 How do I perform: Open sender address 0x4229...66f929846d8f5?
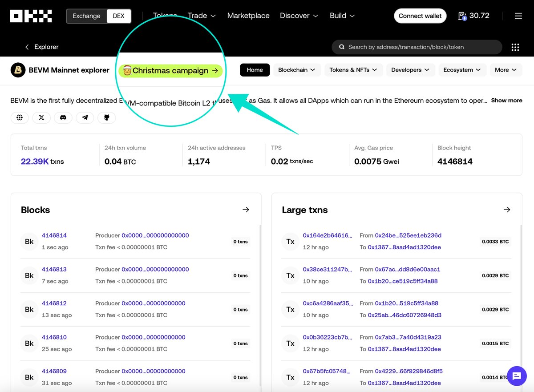409,371
